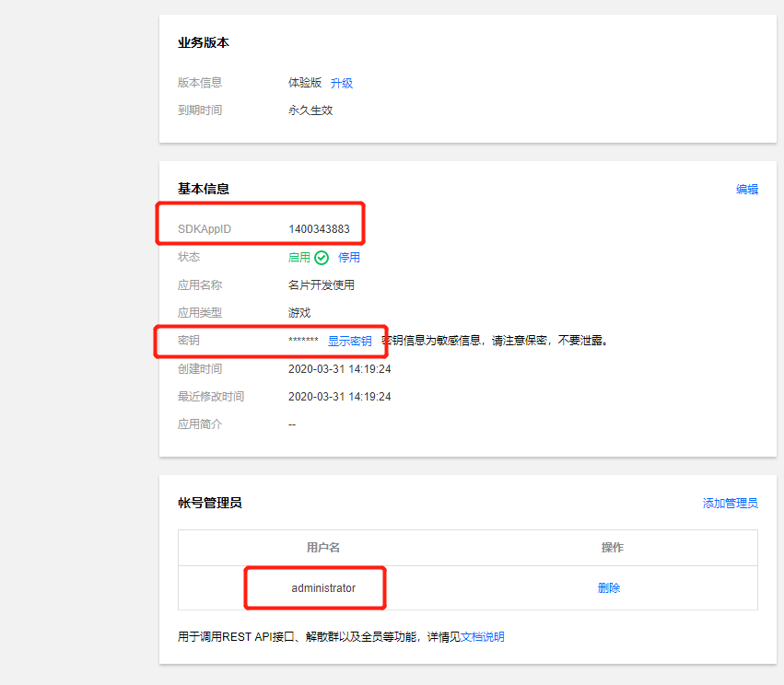Image resolution: width=784 pixels, height=685 pixels.
Task: Open 编辑 to edit basic info
Action: [x=747, y=190]
